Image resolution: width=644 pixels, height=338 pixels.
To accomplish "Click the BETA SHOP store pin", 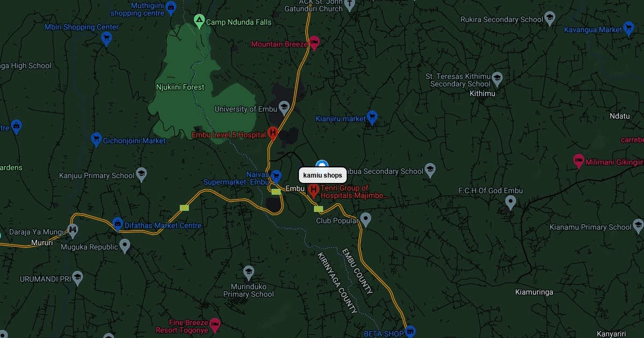I will pos(411,332).
